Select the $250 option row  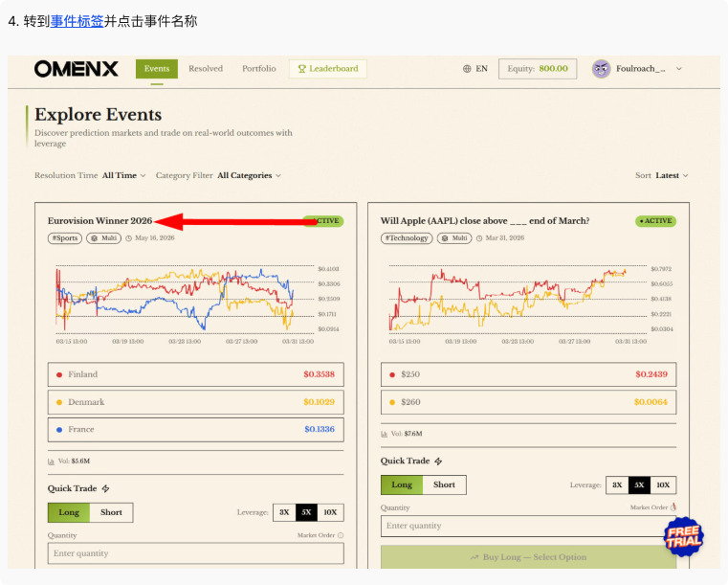pos(528,374)
